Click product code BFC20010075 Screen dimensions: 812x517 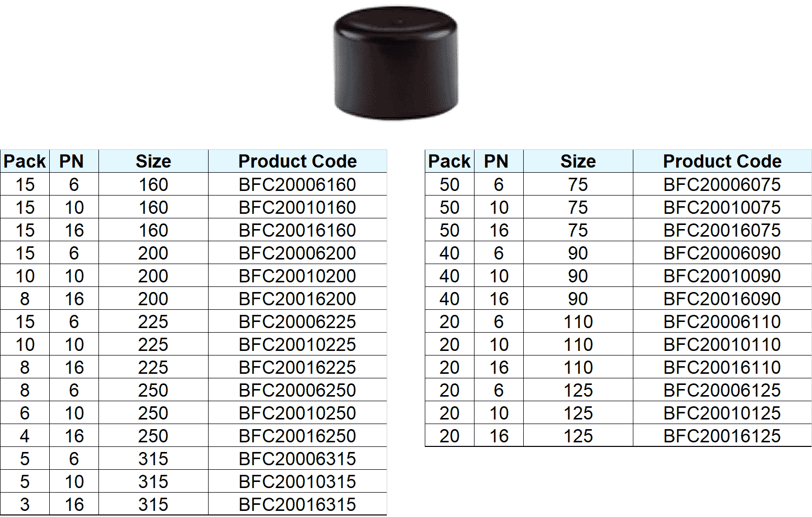[722, 208]
